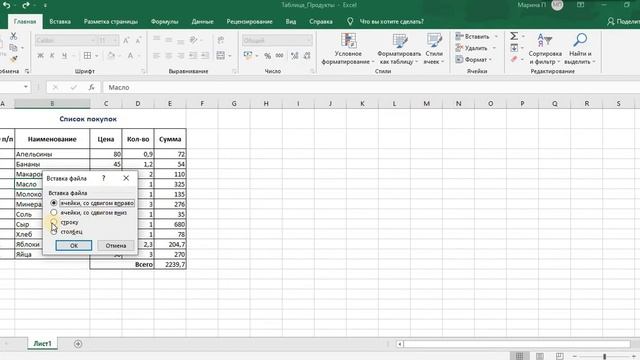This screenshot has width=640, height=360.
Task: Click 'Что вы хотите сделать?' search box
Action: 391,22
